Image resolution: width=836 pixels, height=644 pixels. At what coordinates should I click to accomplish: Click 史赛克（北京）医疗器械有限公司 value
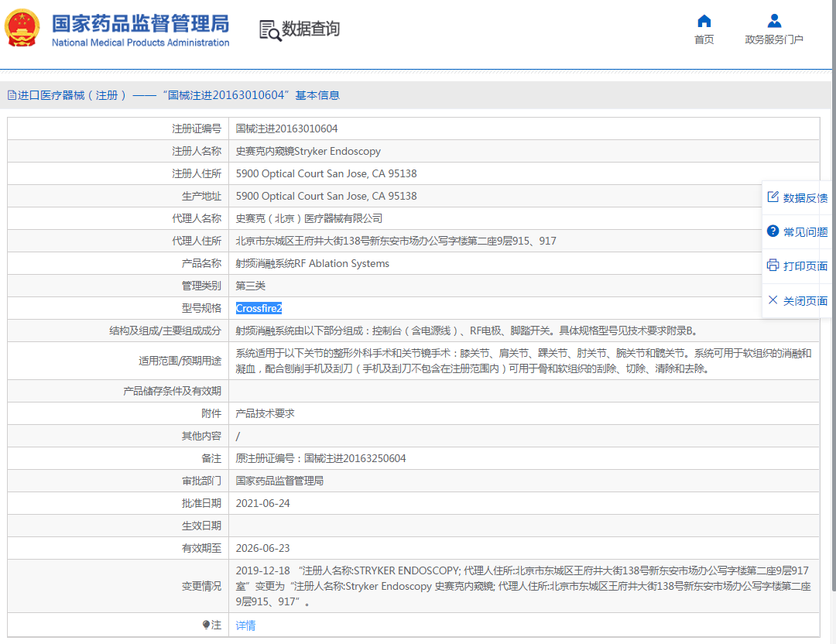(309, 218)
